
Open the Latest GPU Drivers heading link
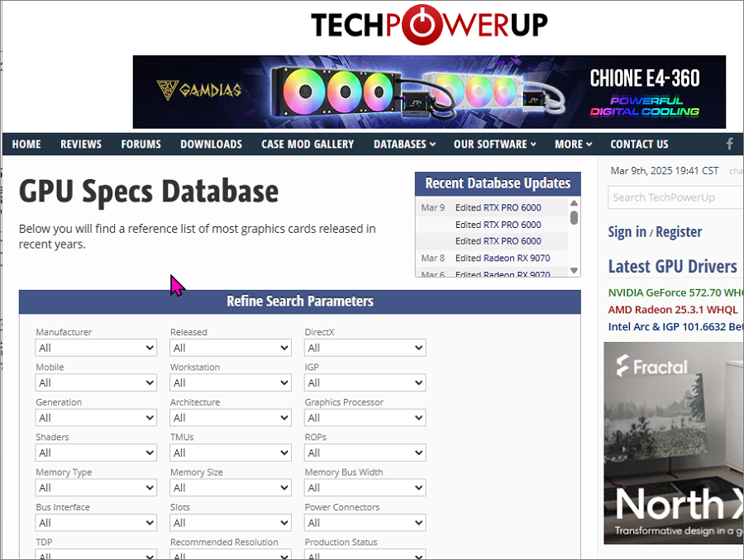click(x=672, y=267)
